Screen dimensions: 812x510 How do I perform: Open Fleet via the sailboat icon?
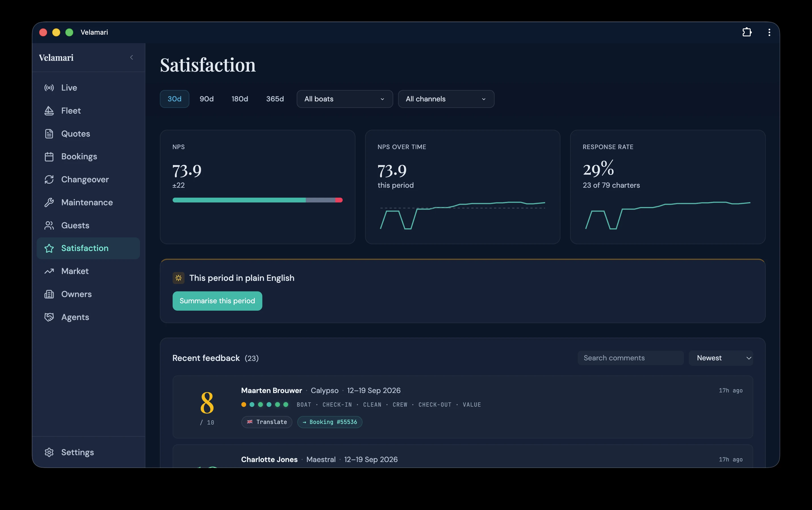point(49,111)
